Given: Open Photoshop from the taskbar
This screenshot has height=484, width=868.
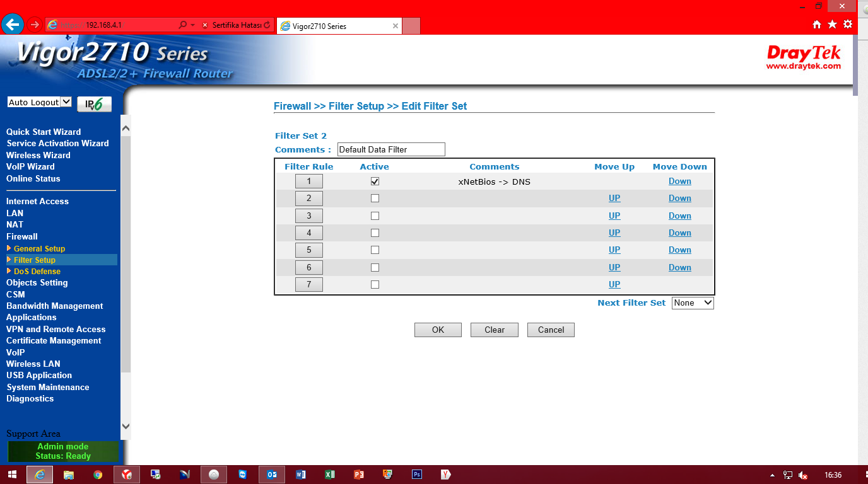Looking at the screenshot, I should [x=416, y=475].
